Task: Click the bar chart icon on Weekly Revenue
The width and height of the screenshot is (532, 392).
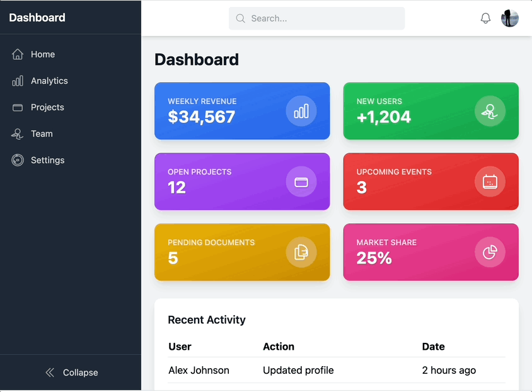Action: point(301,111)
